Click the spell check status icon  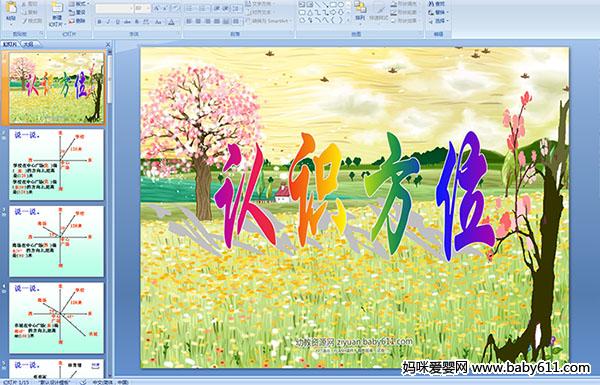click(x=83, y=382)
